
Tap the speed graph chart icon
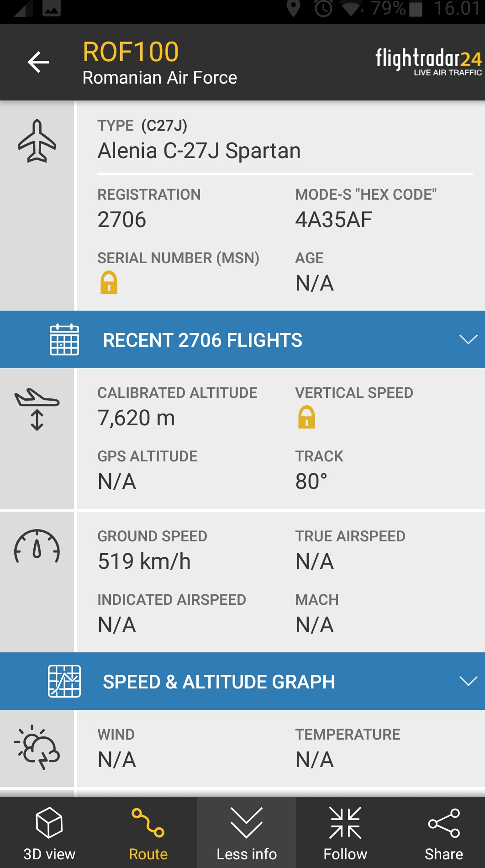[x=64, y=681]
